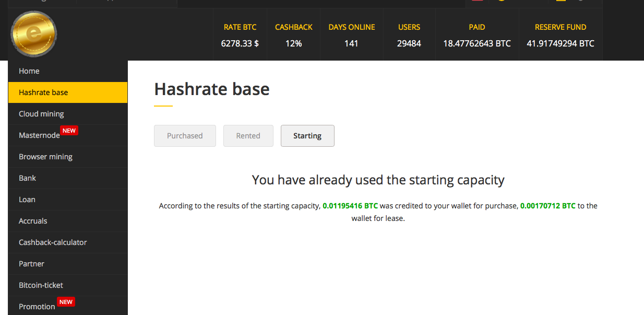
Task: Go to the Partner section
Action: pyautogui.click(x=68, y=264)
